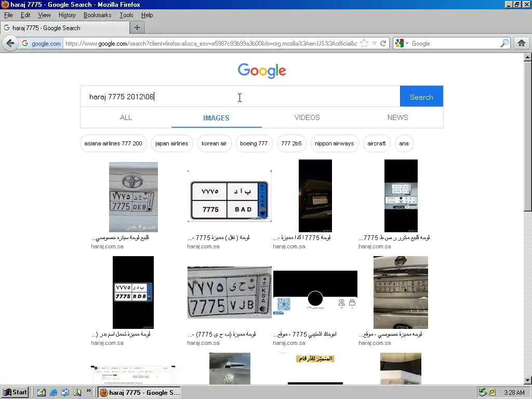Click the 'ana' suggestion chip
This screenshot has width=532, height=399.
(x=404, y=143)
